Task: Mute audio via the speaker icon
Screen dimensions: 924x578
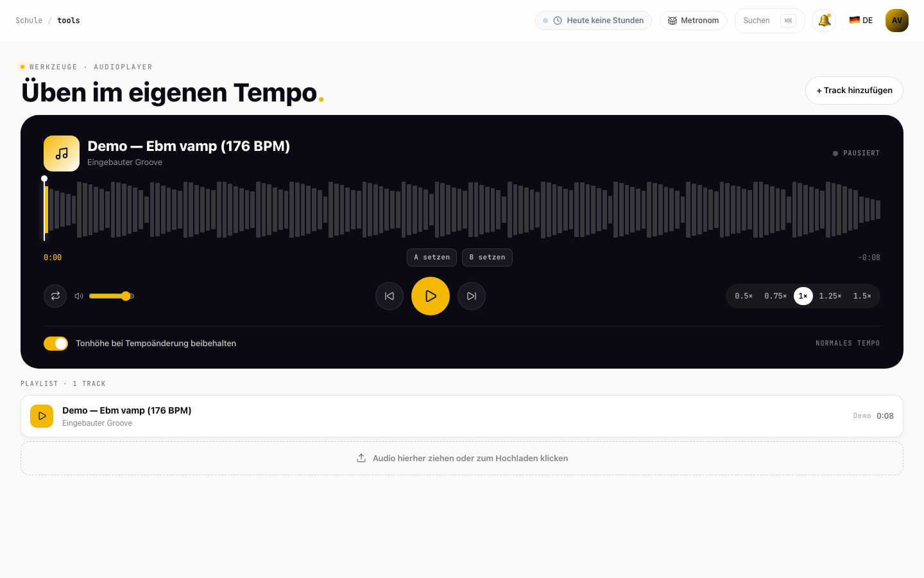Action: (79, 296)
